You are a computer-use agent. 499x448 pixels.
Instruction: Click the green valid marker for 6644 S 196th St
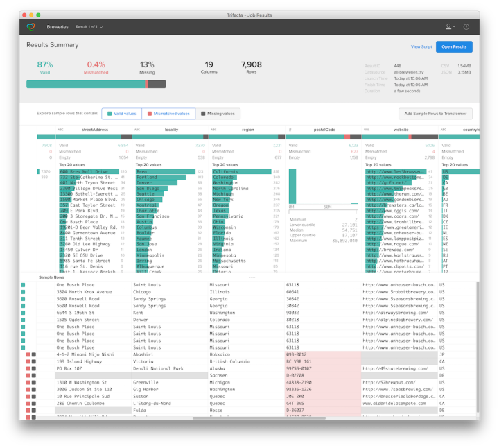pyautogui.click(x=23, y=313)
